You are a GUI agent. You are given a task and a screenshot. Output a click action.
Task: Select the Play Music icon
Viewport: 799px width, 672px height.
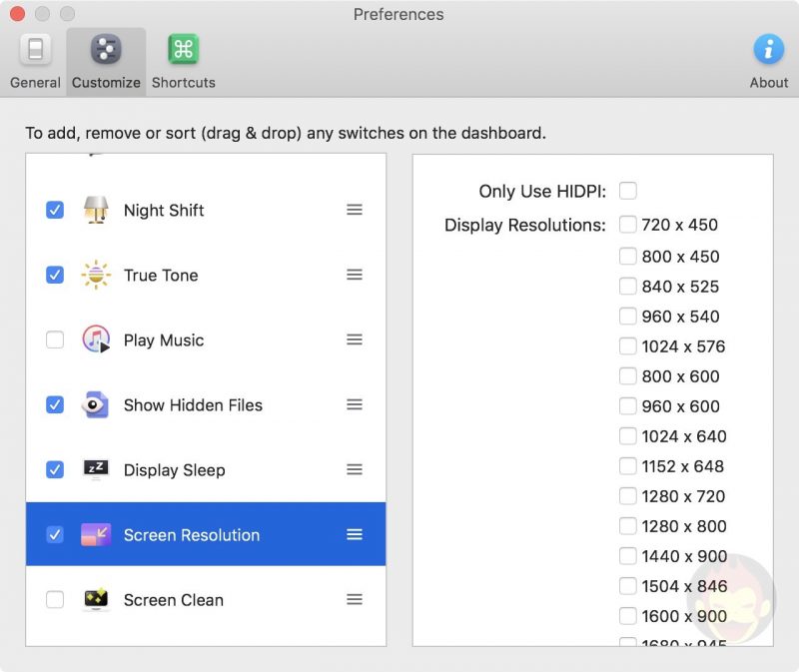97,339
